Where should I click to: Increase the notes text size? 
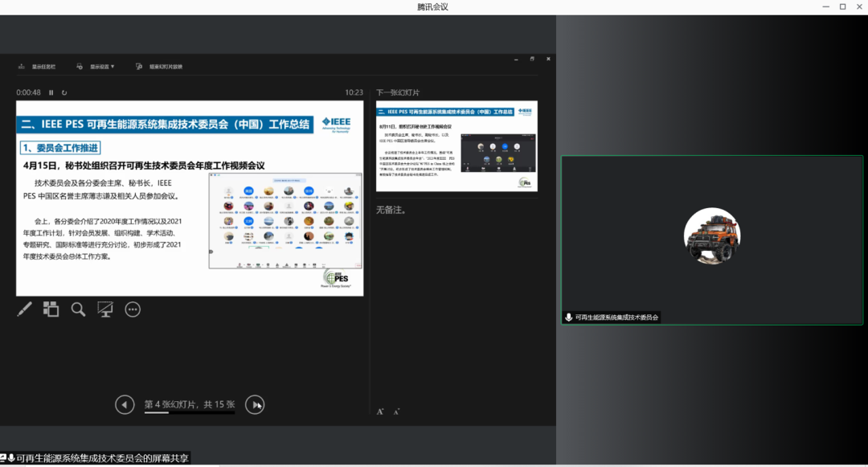pos(380,412)
